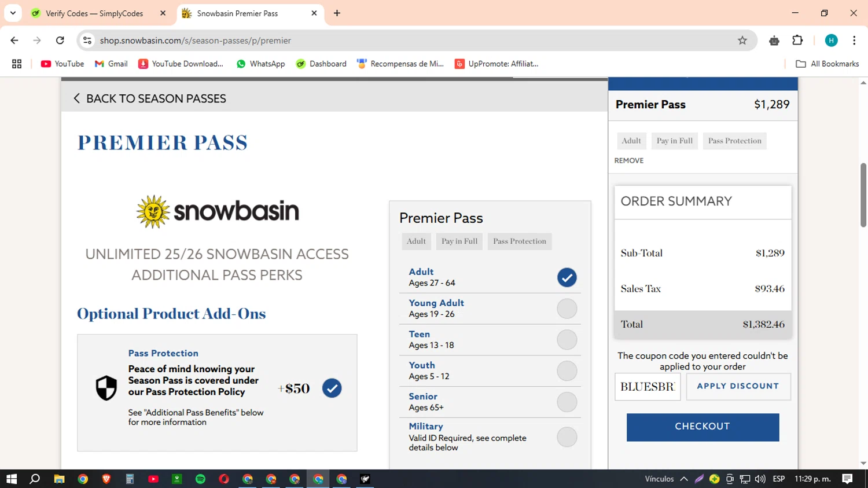Bookmark this page with the star icon
Viewport: 868px width, 488px height.
pos(742,41)
